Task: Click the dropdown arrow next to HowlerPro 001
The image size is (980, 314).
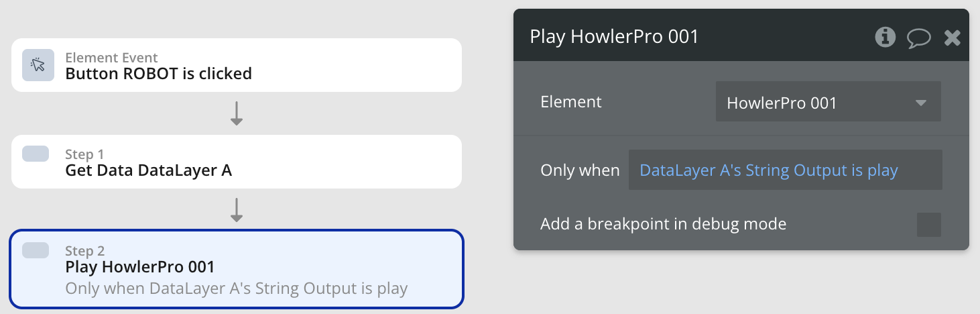Action: click(x=921, y=103)
